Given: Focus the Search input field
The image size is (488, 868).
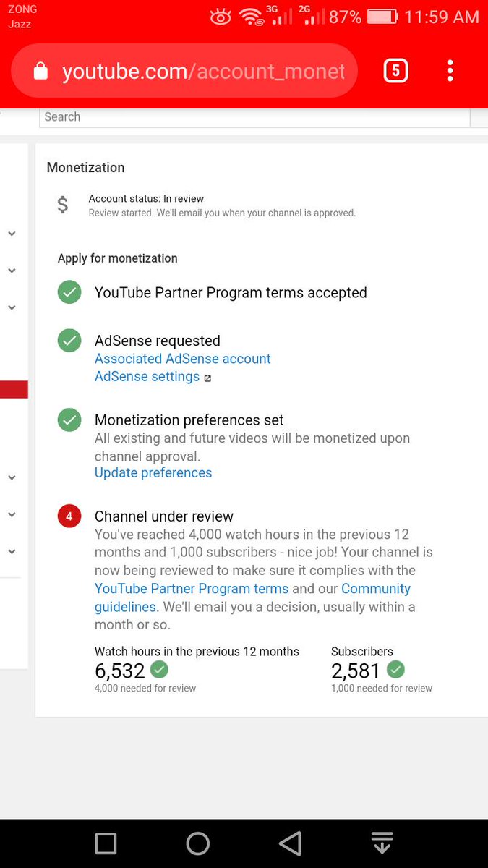Looking at the screenshot, I should click(x=254, y=117).
